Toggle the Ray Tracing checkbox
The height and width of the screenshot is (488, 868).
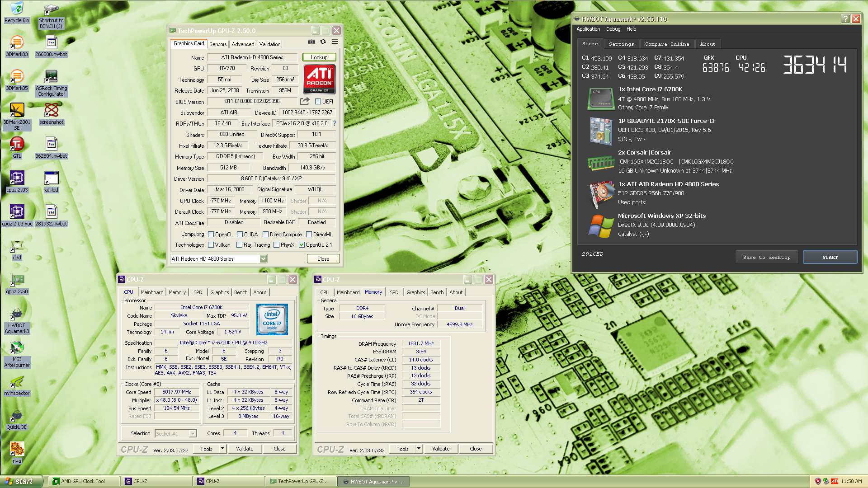[239, 244]
